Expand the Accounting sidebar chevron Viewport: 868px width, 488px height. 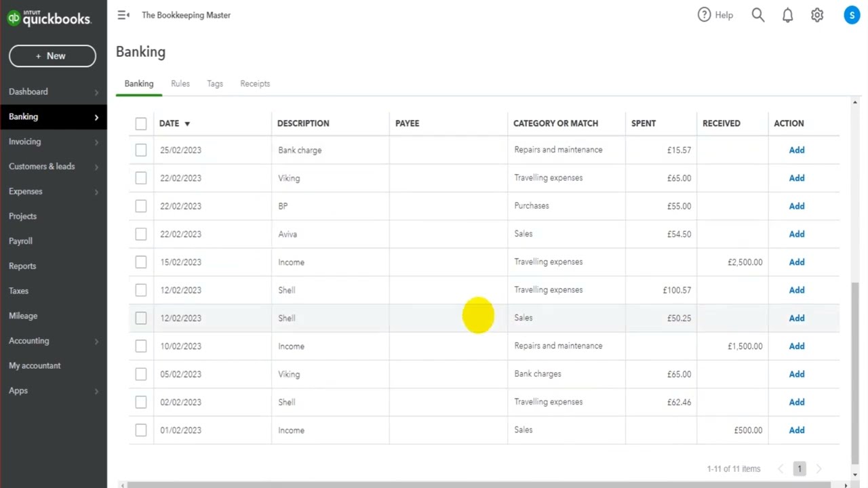(x=96, y=341)
